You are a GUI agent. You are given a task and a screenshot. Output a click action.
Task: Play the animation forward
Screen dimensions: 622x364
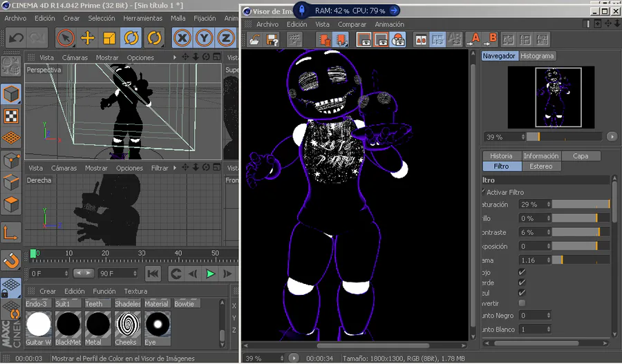coord(210,274)
